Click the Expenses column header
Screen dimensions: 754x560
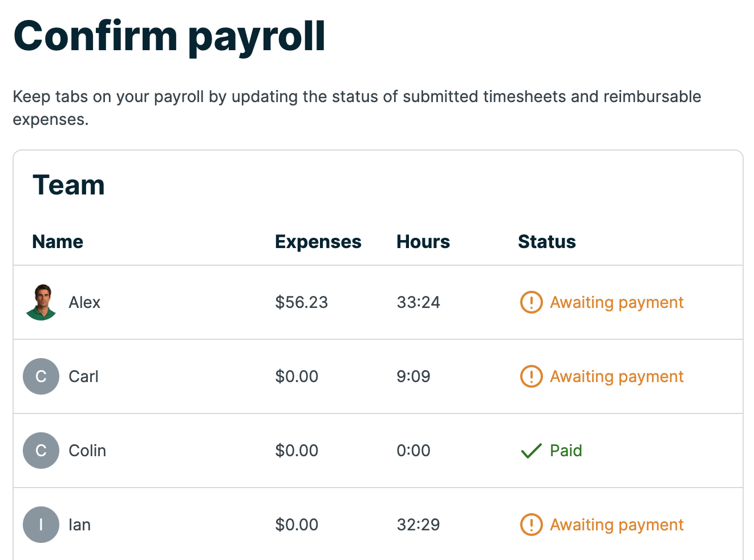(318, 242)
